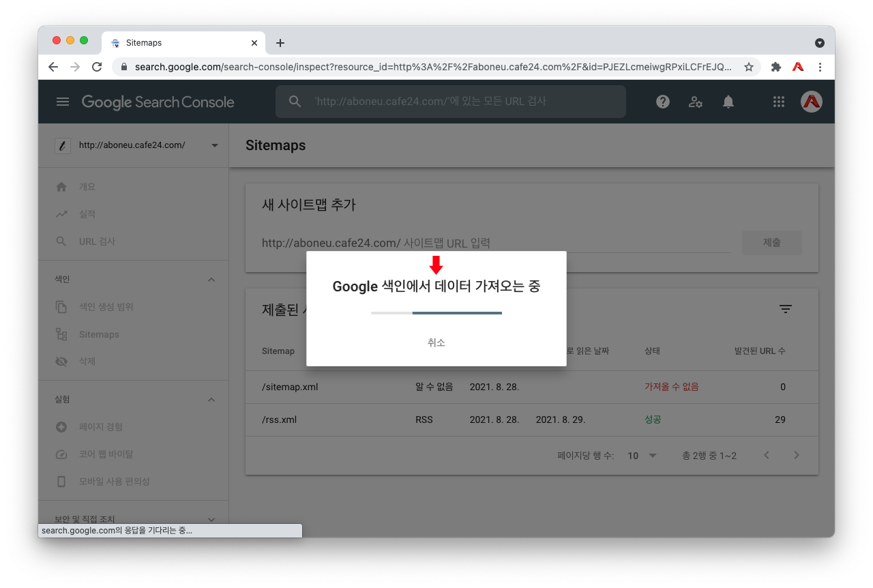
Task: Open the Help question mark icon
Action: pos(663,102)
